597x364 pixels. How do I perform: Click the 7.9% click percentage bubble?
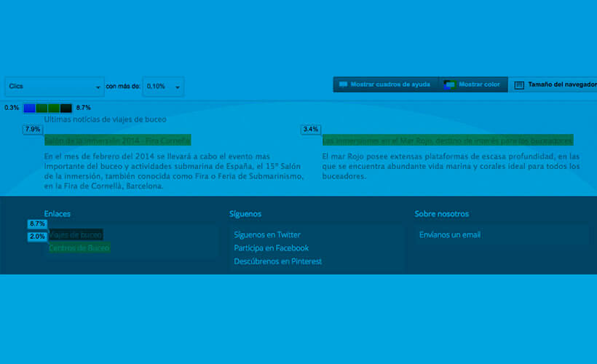pos(33,130)
